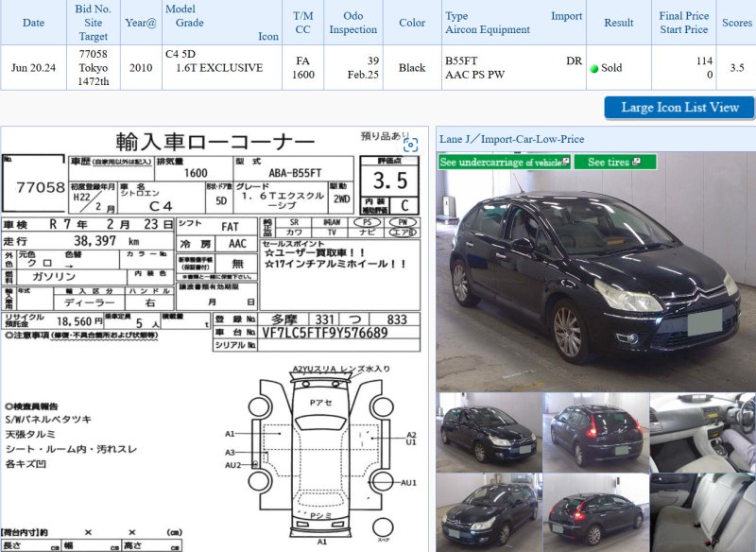Click score value 3.5 in table

[737, 68]
